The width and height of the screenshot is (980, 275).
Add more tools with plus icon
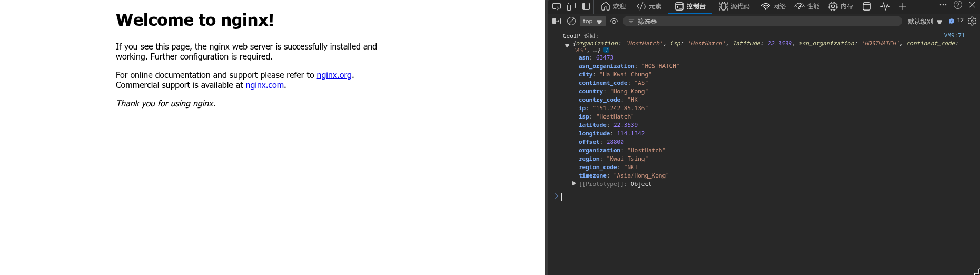click(x=903, y=6)
